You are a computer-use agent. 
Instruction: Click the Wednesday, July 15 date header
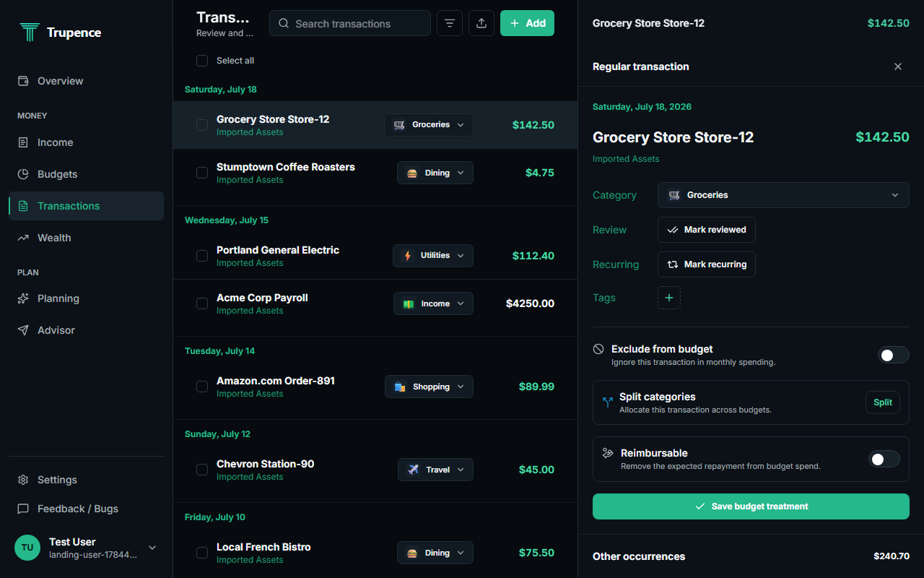tap(227, 220)
